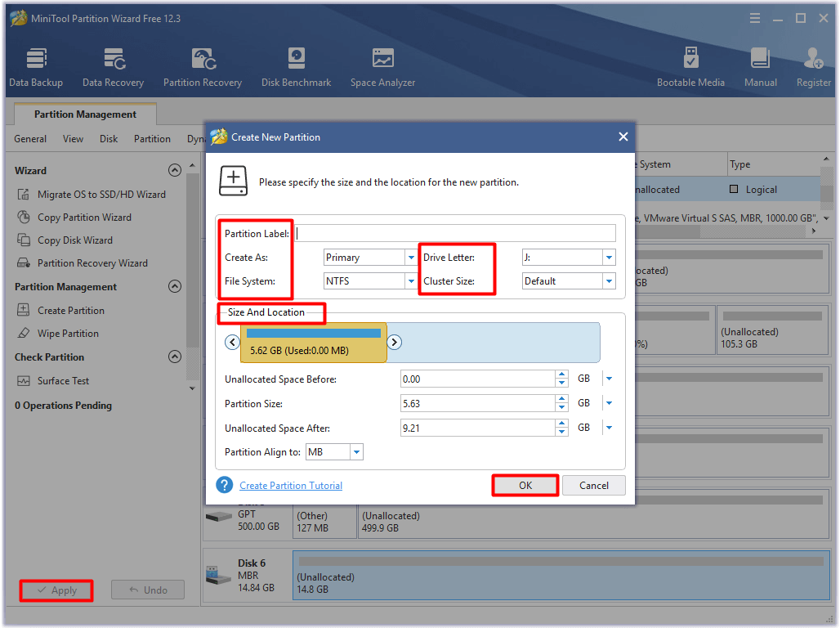The width and height of the screenshot is (840, 628).
Task: Open unit dropdown for Unallocated Space After
Action: (609, 428)
